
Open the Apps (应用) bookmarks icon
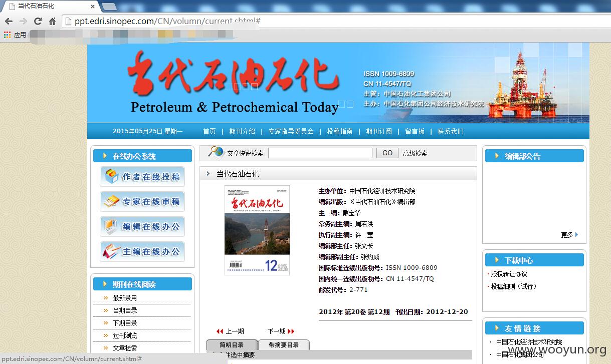(x=7, y=35)
